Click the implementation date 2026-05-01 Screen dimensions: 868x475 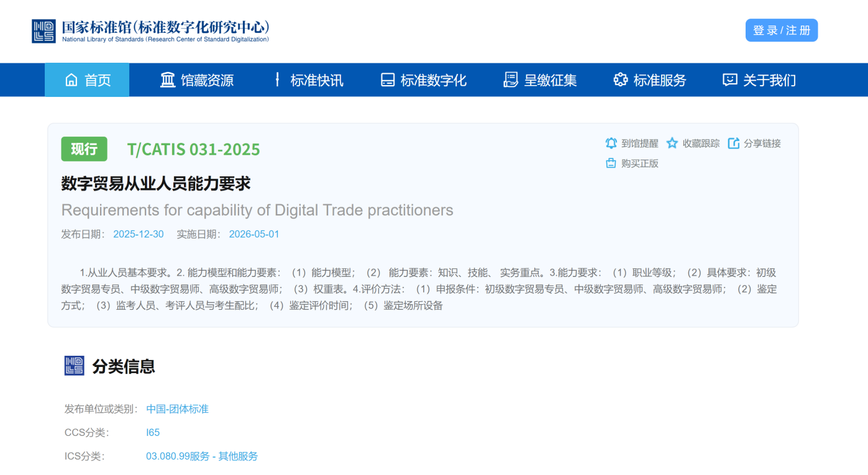point(254,234)
